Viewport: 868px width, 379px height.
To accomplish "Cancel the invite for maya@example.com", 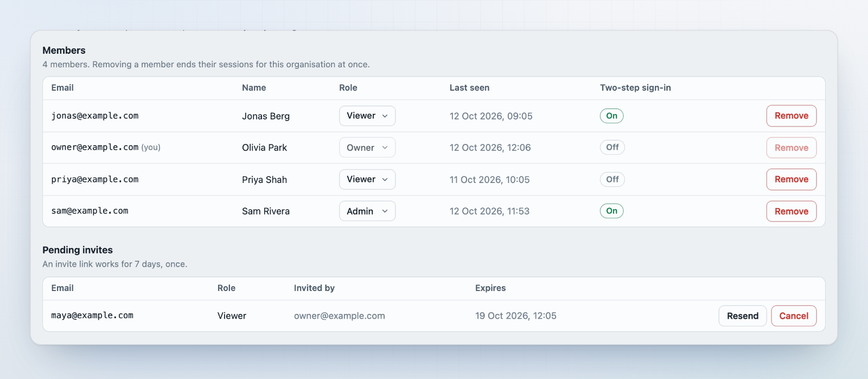I will pyautogui.click(x=794, y=316).
